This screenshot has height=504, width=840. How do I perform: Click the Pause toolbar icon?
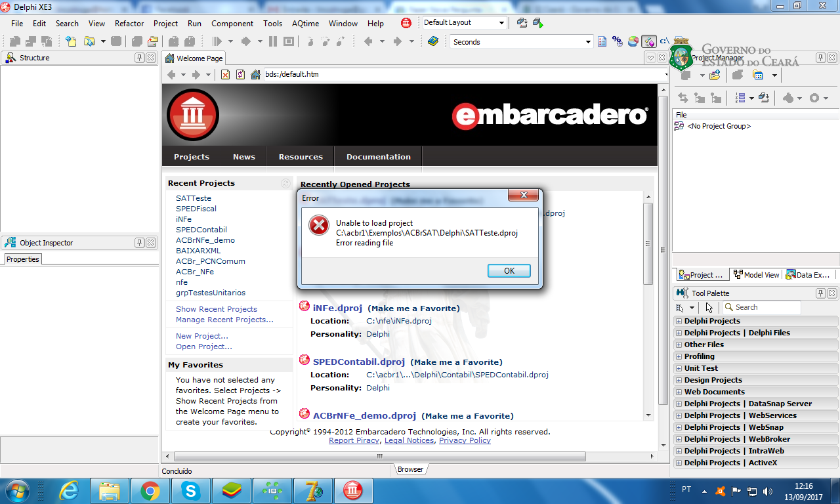point(273,41)
